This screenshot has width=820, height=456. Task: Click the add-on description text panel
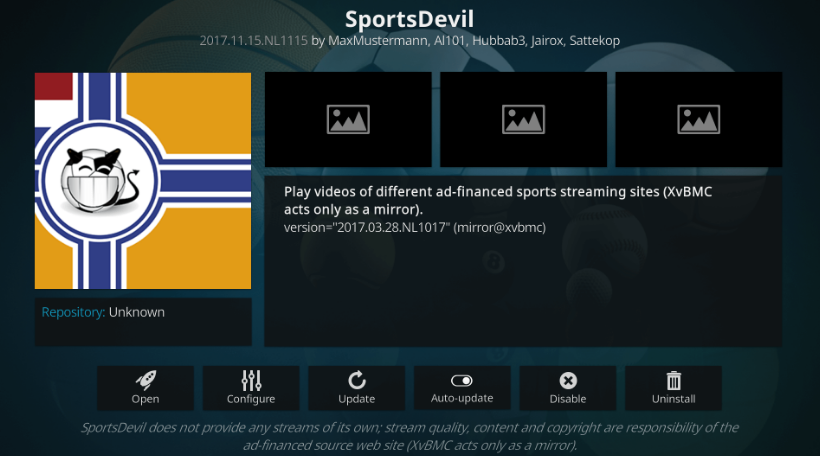(x=523, y=261)
